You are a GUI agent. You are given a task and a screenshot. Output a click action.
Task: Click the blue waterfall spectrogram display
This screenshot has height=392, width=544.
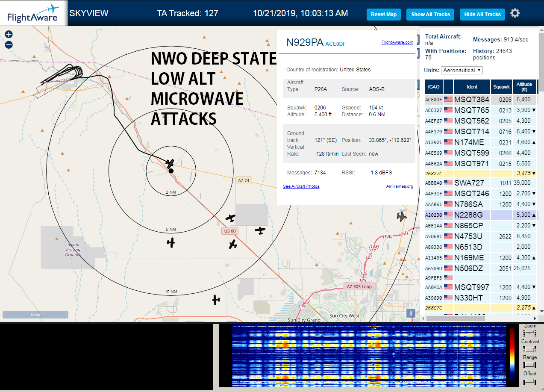coord(368,356)
